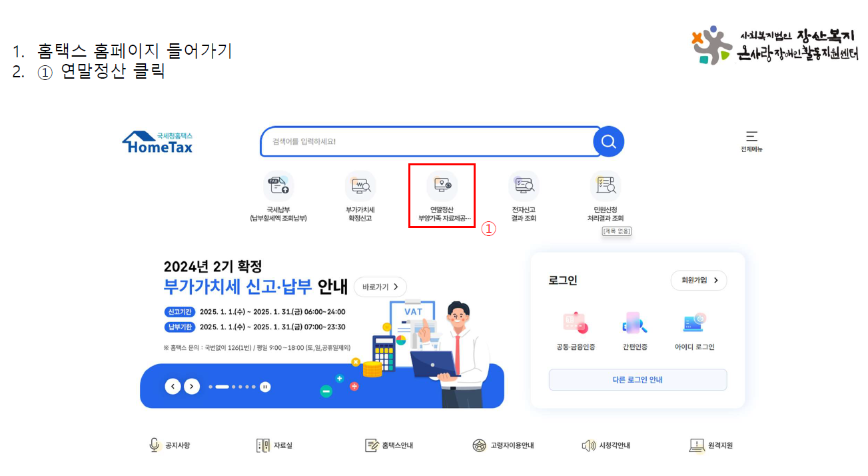This screenshot has width=868, height=476.
Task: Advance to next banner slide
Action: coord(192,386)
